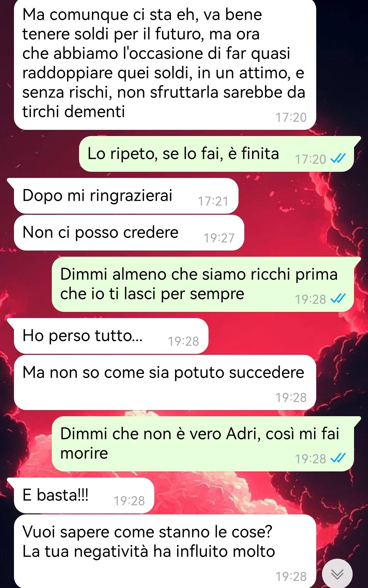The image size is (368, 588).
Task: Tap the 'Non ci posso credere' message
Action: point(129,233)
